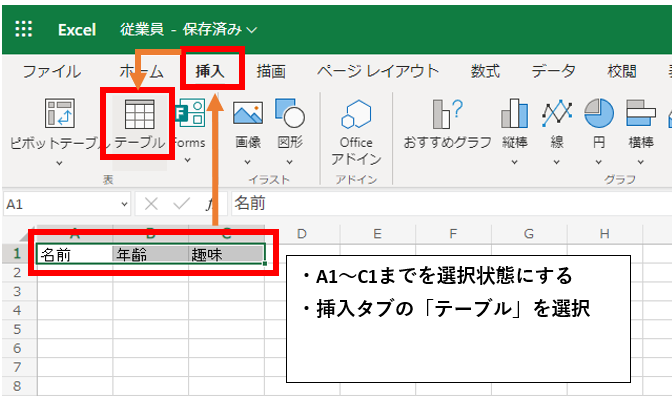Switch to the データ tab
This screenshot has height=396, width=672.
pyautogui.click(x=553, y=71)
